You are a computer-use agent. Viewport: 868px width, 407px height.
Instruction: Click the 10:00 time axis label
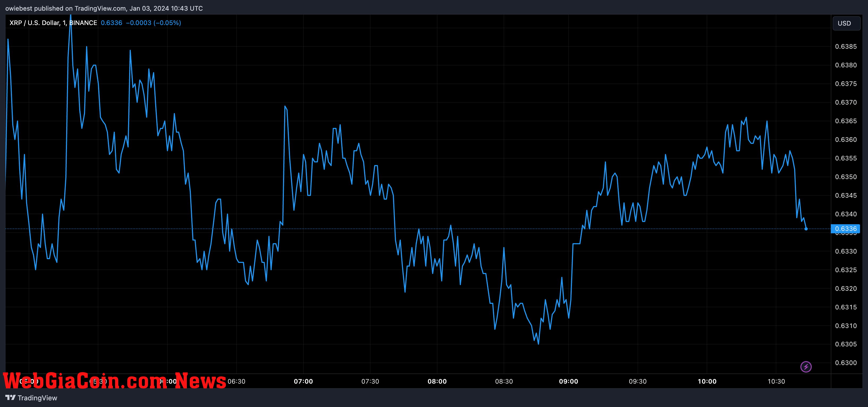click(x=707, y=381)
